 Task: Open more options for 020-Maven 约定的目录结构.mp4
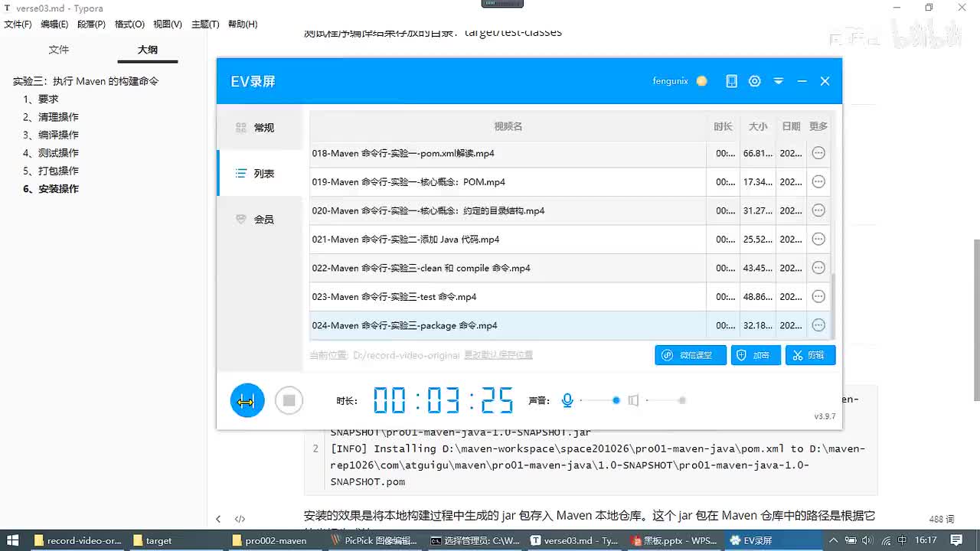point(818,210)
